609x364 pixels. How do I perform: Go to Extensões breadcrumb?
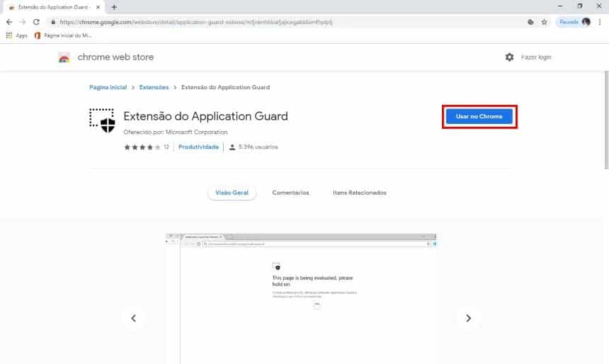point(154,87)
